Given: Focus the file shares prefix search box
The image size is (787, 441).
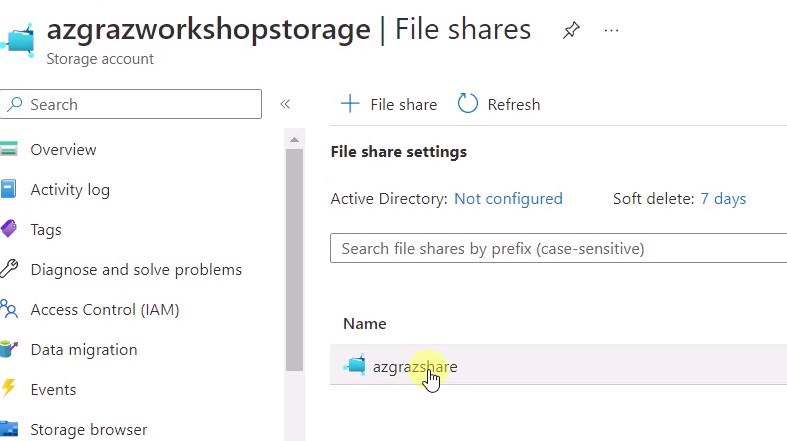Looking at the screenshot, I should point(558,248).
